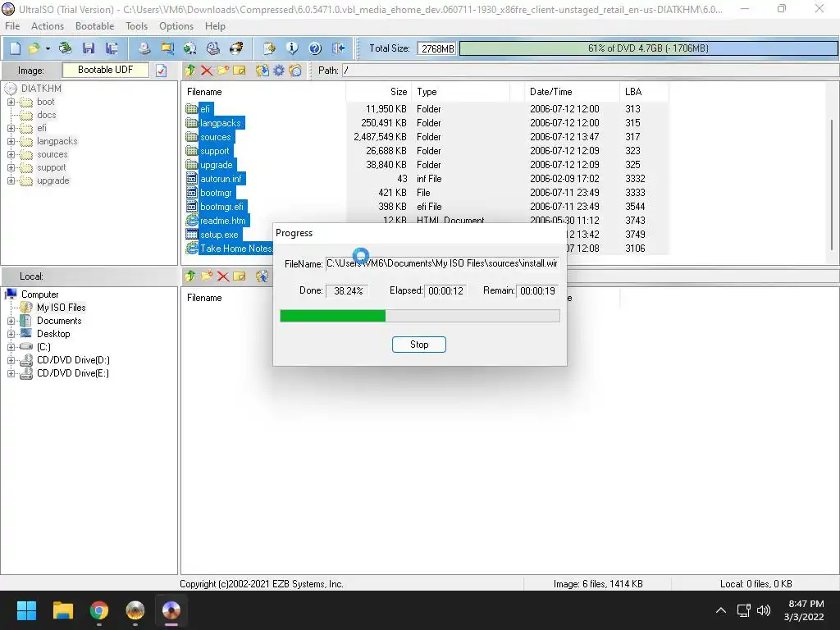Viewport: 840px width, 630px height.
Task: Click the Mount to Virtual Drive icon
Action: point(213,48)
